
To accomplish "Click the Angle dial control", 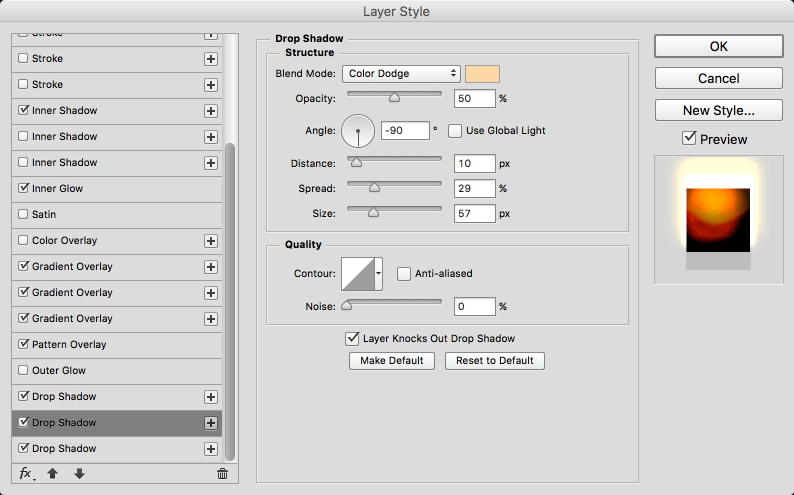I will point(358,131).
